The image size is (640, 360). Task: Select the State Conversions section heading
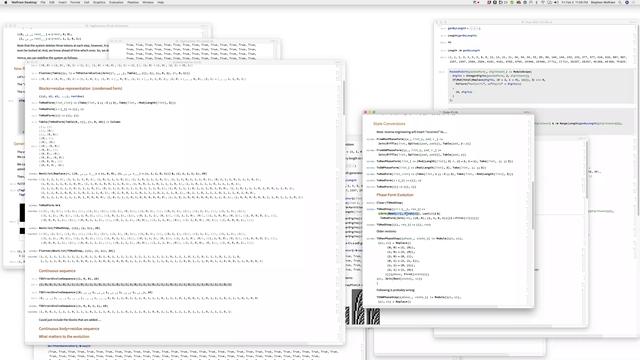[389, 124]
